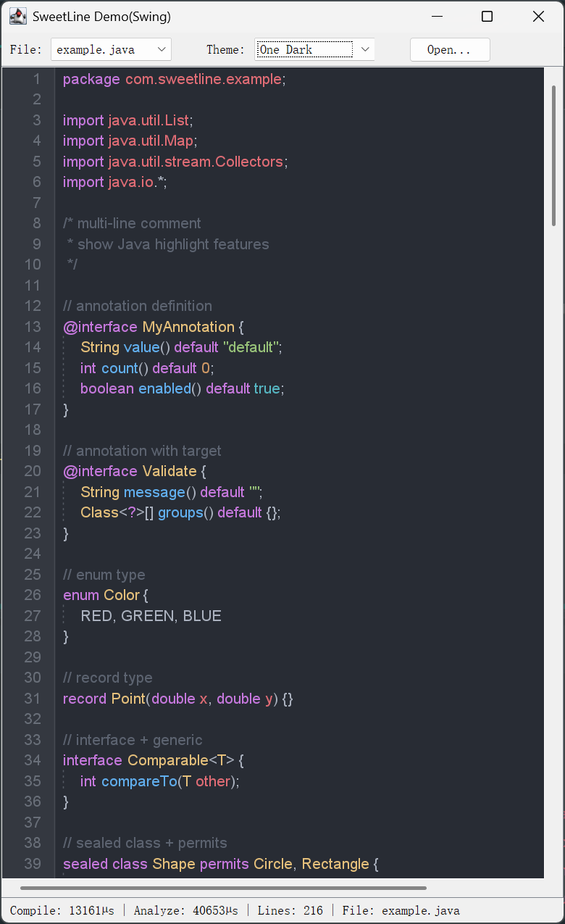Image resolution: width=565 pixels, height=924 pixels.
Task: Click line number 13 in the gutter
Action: pyautogui.click(x=33, y=327)
